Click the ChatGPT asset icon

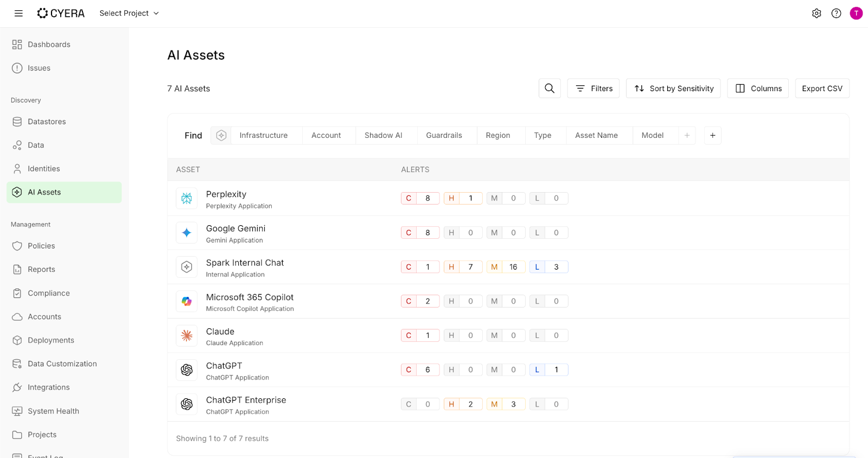187,370
